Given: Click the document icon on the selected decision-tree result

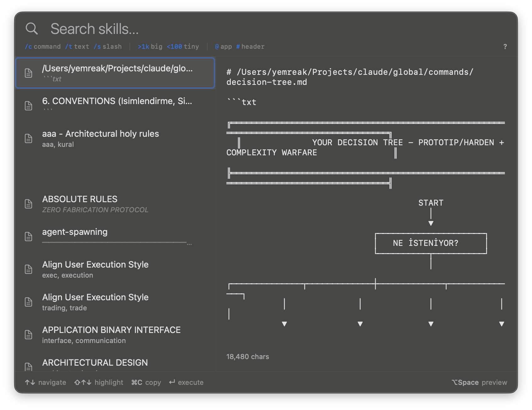Looking at the screenshot, I should [29, 73].
